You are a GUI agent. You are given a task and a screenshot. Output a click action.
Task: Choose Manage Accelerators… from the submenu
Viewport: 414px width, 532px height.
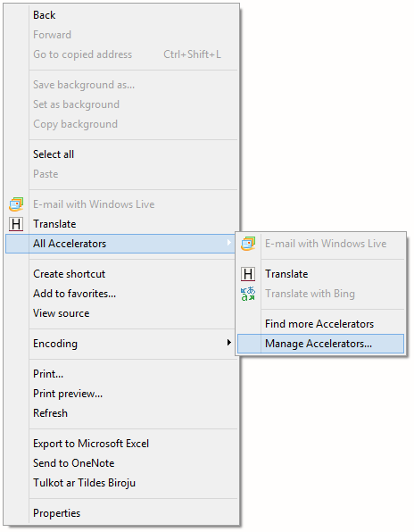(320, 344)
